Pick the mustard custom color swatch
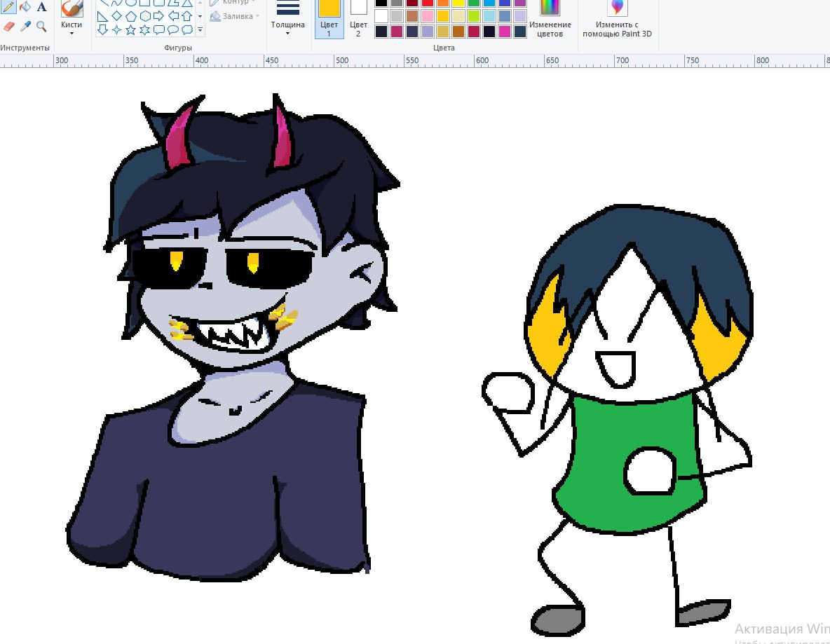The image size is (830, 644). [443, 32]
